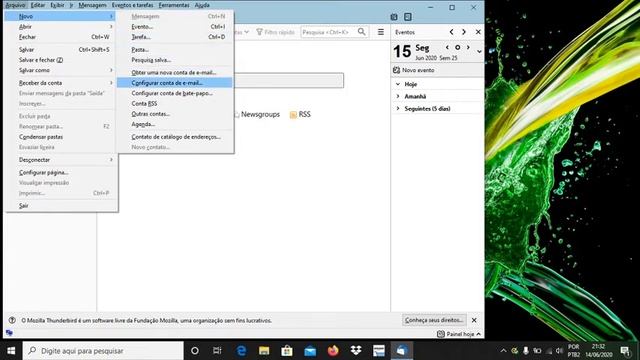Expand the Amanhã section
Screen dimensions: 640x360
(398, 96)
